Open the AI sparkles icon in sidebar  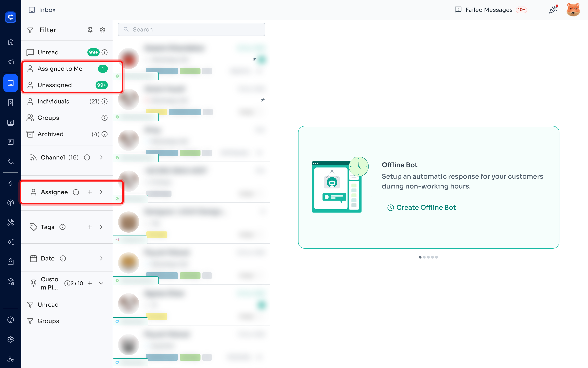10,242
